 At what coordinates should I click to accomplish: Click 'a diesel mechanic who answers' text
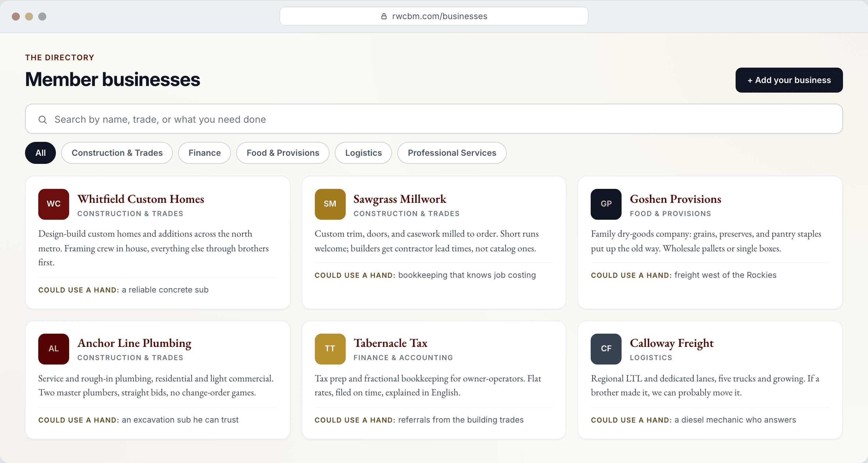(x=735, y=420)
